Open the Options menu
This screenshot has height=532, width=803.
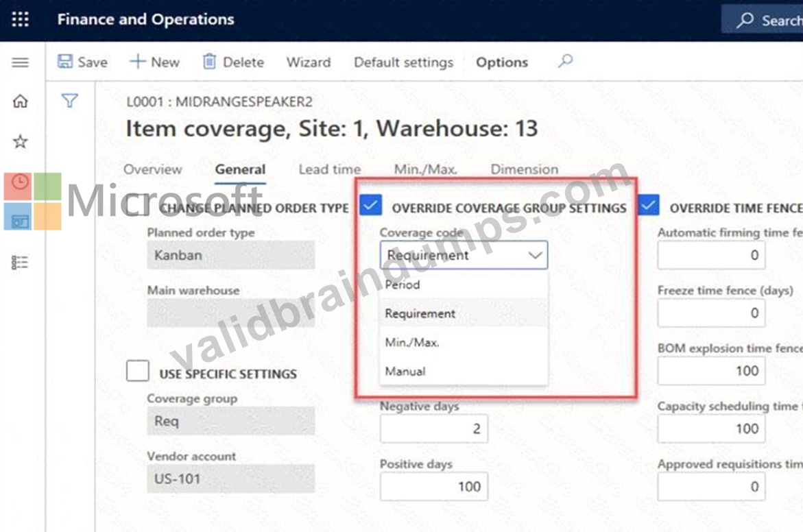[x=502, y=62]
